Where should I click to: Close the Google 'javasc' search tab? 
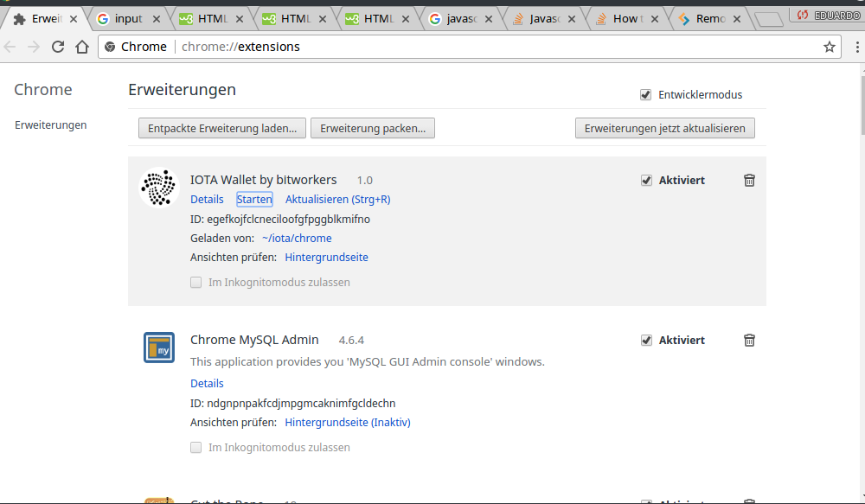(488, 19)
